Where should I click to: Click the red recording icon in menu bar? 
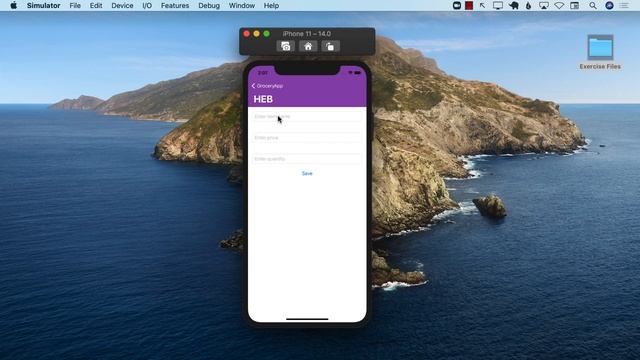click(469, 6)
